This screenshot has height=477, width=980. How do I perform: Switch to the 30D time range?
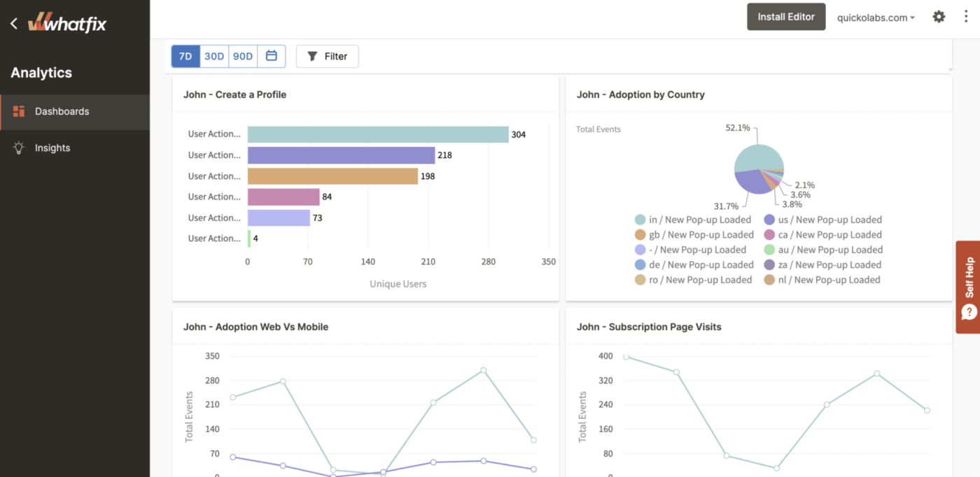pyautogui.click(x=214, y=56)
